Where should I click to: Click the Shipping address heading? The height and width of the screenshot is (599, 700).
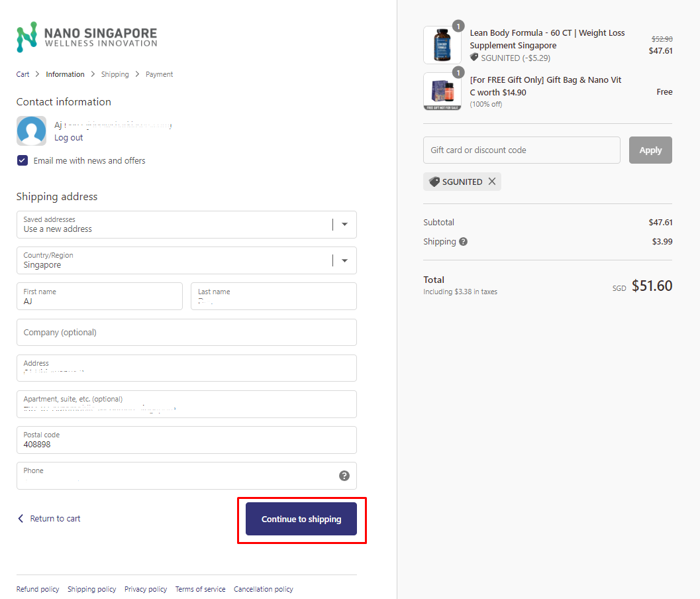click(57, 197)
